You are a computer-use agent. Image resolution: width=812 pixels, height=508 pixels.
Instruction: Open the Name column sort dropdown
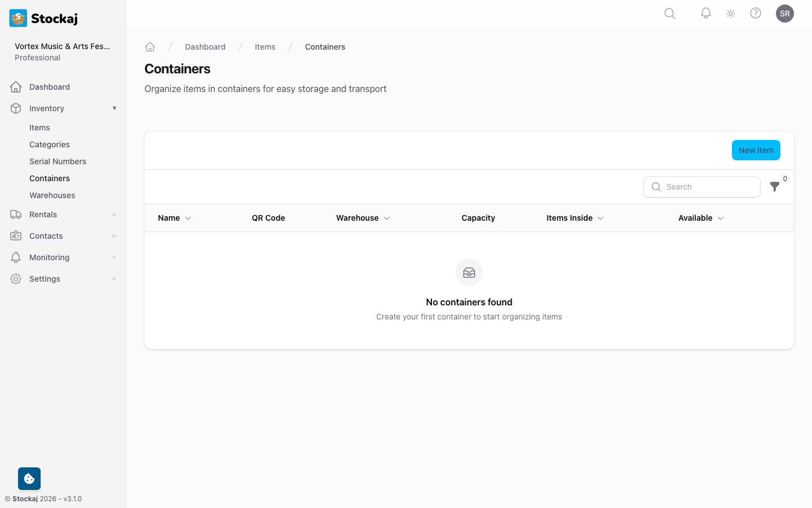(188, 218)
